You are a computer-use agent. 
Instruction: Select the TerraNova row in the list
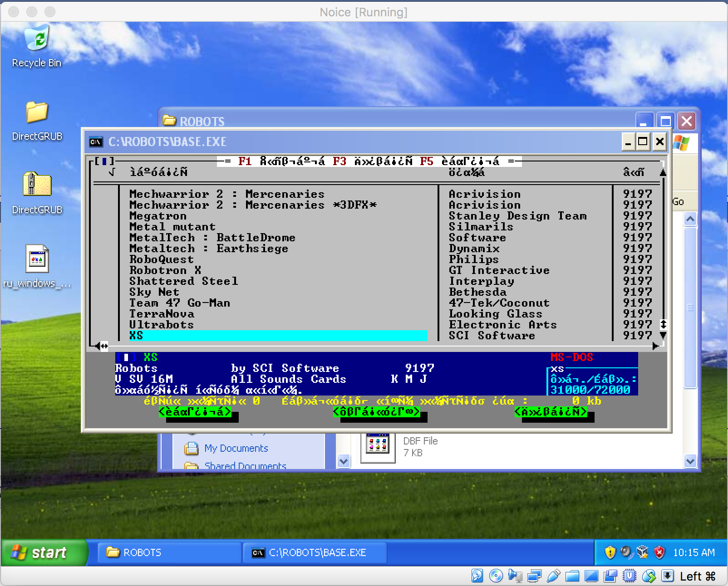(162, 314)
